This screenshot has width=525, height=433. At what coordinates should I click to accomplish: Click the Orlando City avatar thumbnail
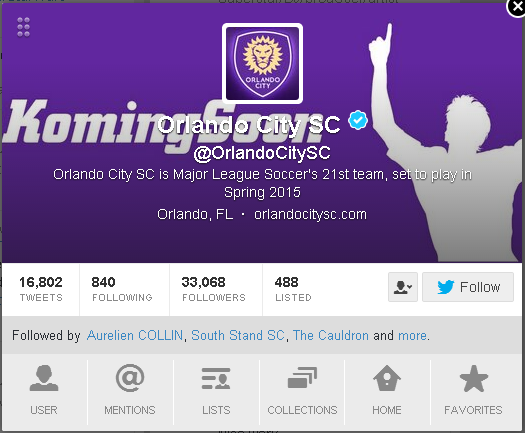(262, 64)
